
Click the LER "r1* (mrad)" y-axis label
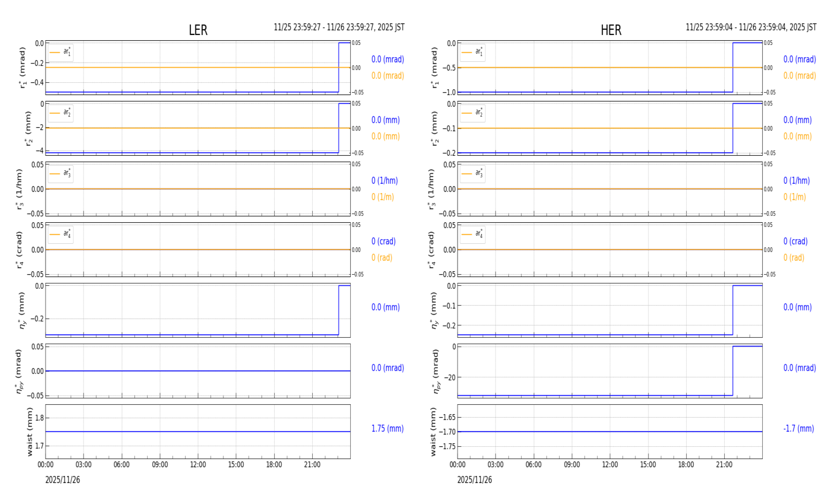[x=22, y=68]
